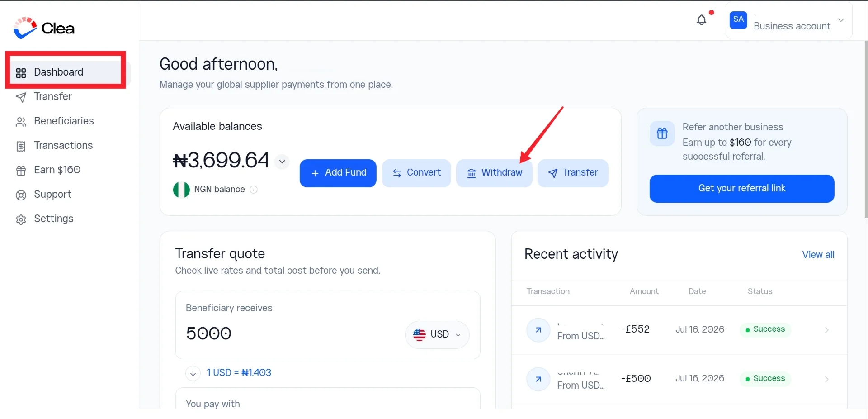Click the exchange rate arrow icon
The height and width of the screenshot is (419, 868).
coord(193,373)
